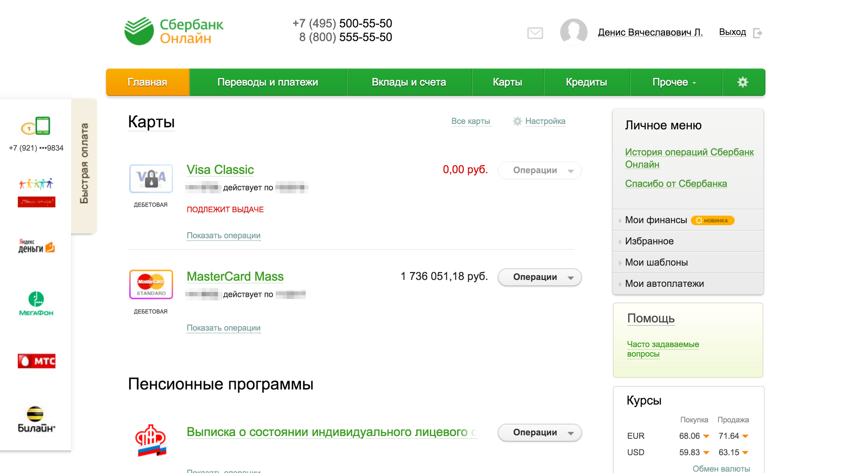868x473 pixels.
Task: Click the ПОДЛЕЖИТ ВЫДАЧЕ status text
Action: 225,210
